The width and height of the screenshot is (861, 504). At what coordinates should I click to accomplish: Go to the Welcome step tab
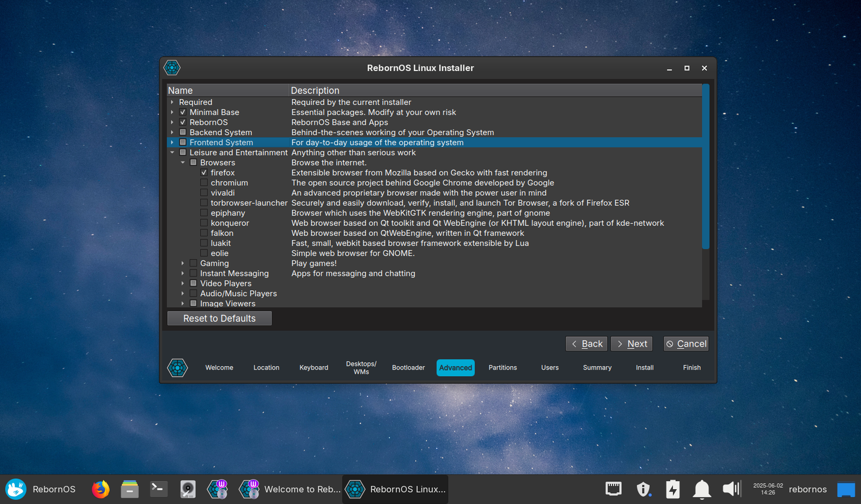(x=219, y=368)
